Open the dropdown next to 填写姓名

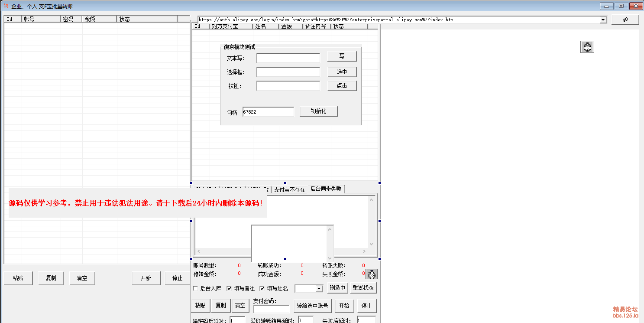[319, 289]
